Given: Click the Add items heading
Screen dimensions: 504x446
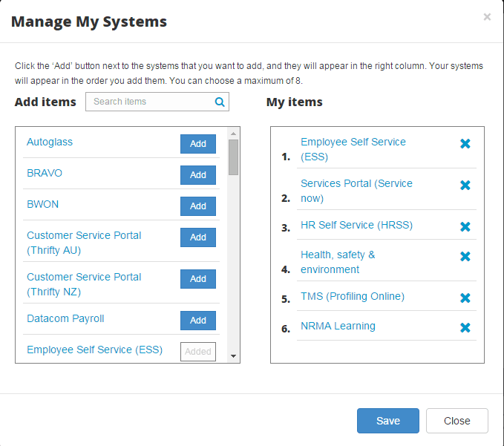Looking at the screenshot, I should (45, 102).
